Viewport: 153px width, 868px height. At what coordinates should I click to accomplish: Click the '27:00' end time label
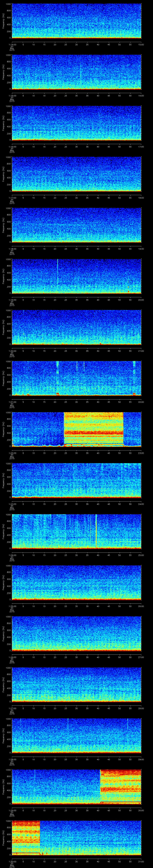click(141, 657)
